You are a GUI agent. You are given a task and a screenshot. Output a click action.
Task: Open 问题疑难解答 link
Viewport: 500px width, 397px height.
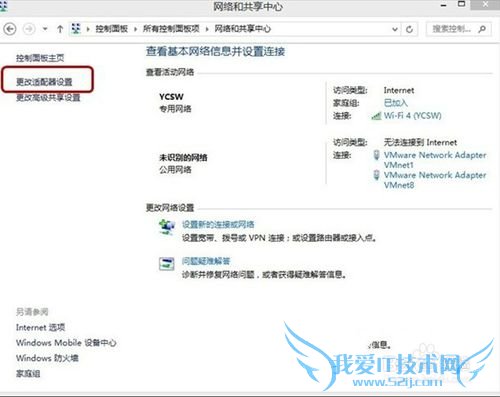pos(206,261)
